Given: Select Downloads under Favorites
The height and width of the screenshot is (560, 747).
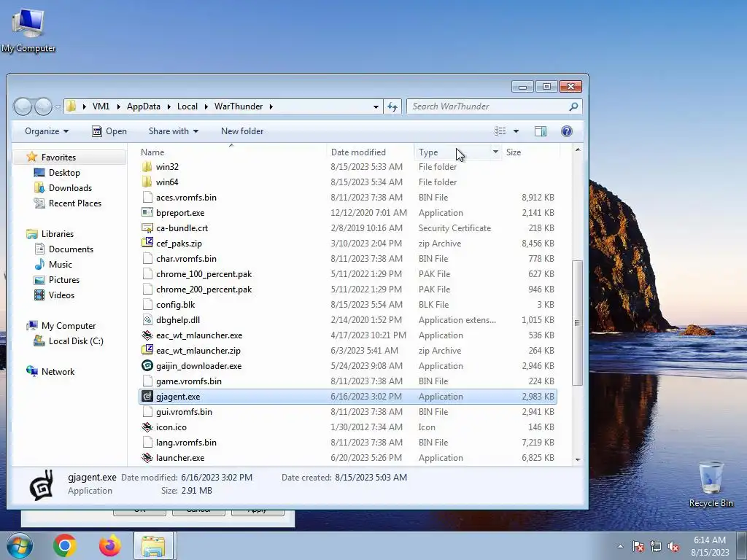Looking at the screenshot, I should pos(70,188).
